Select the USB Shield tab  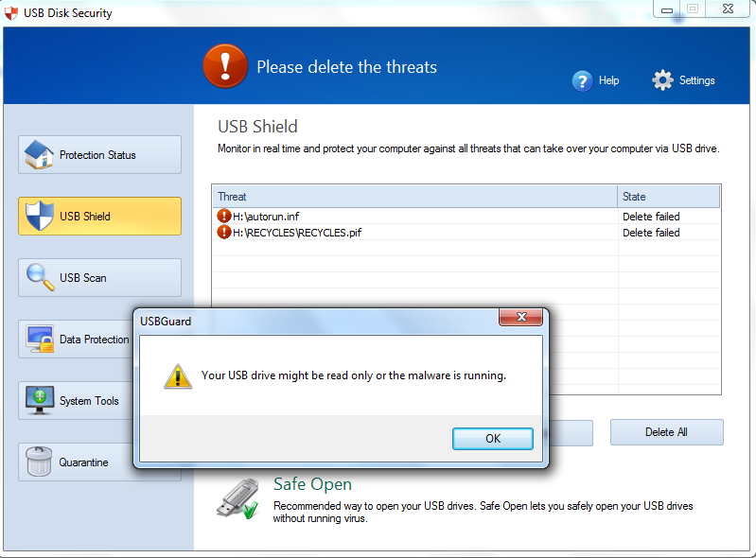click(99, 216)
